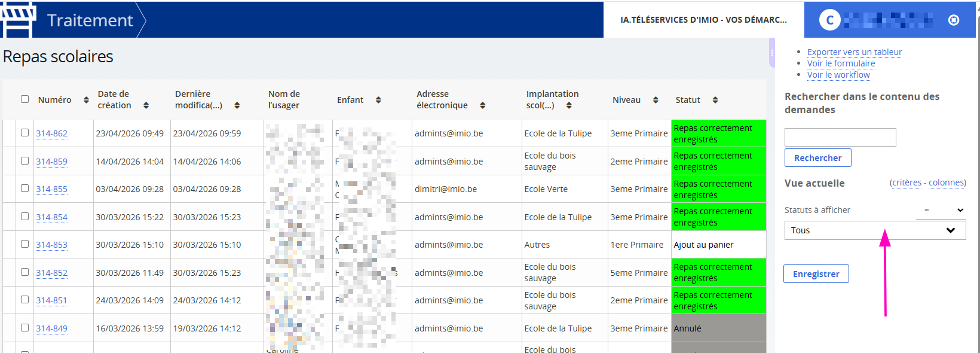This screenshot has height=353, width=980.
Task: Check the box for row 314-849
Action: click(24, 327)
